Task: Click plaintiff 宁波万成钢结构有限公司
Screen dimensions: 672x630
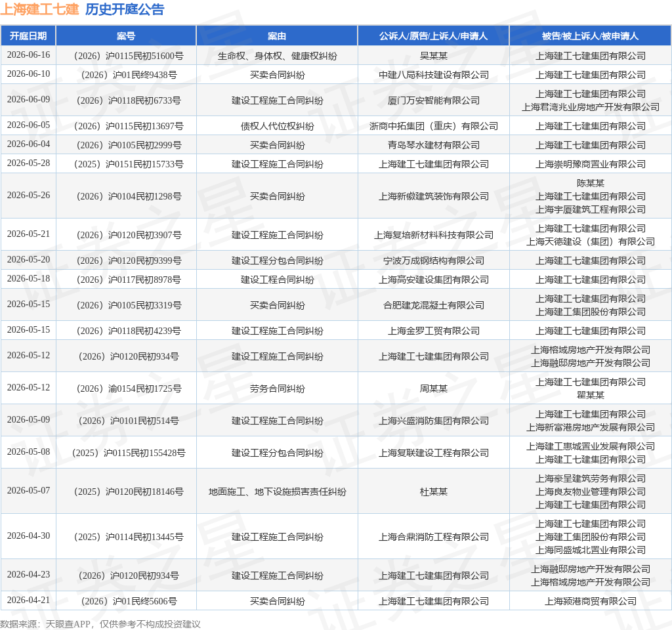Action: pos(434,261)
